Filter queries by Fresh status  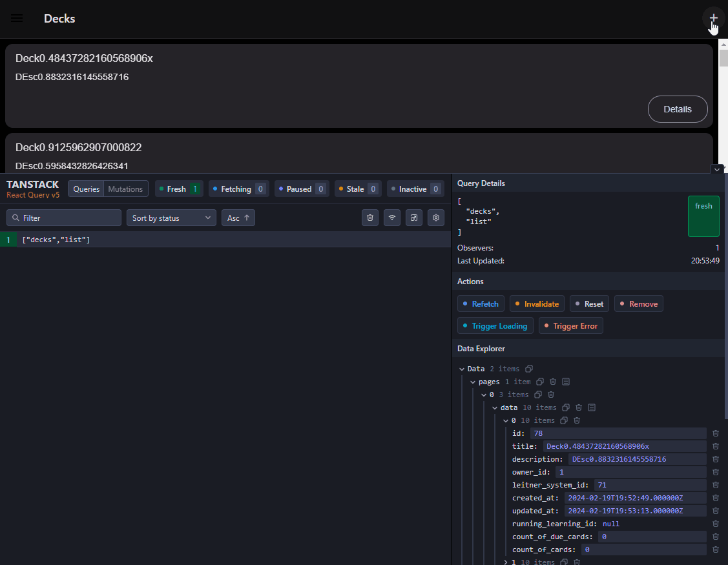click(x=179, y=189)
